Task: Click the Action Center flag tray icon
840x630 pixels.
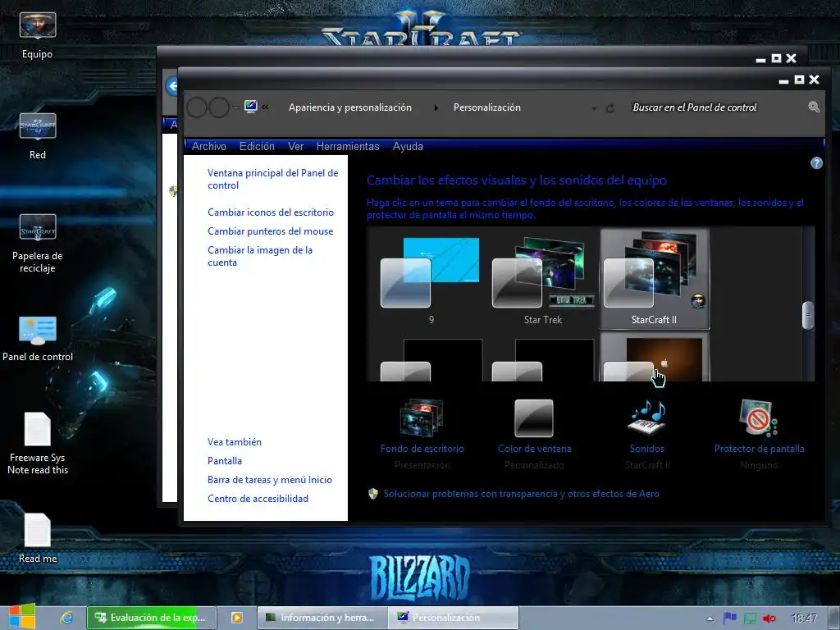Action: (730, 618)
